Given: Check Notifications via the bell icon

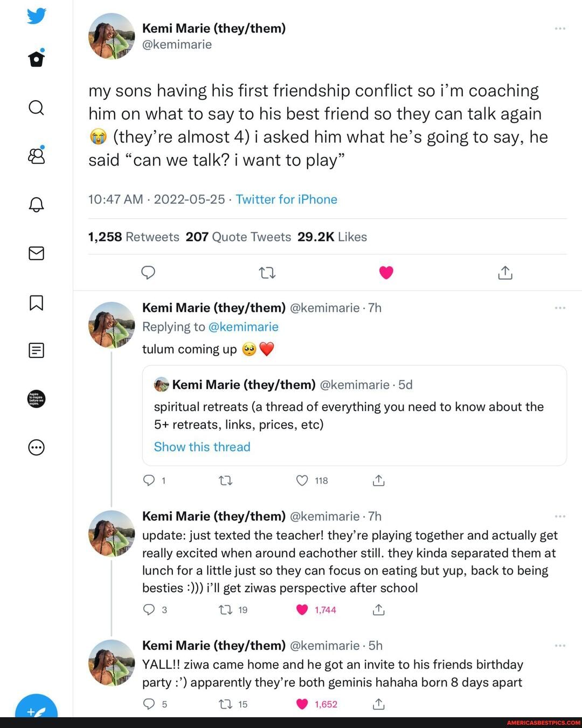Looking at the screenshot, I should (x=36, y=205).
